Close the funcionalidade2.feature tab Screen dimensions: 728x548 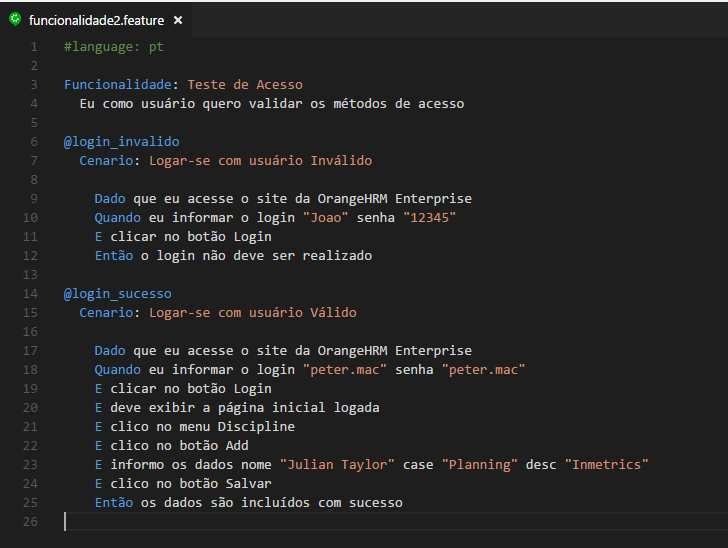[178, 20]
